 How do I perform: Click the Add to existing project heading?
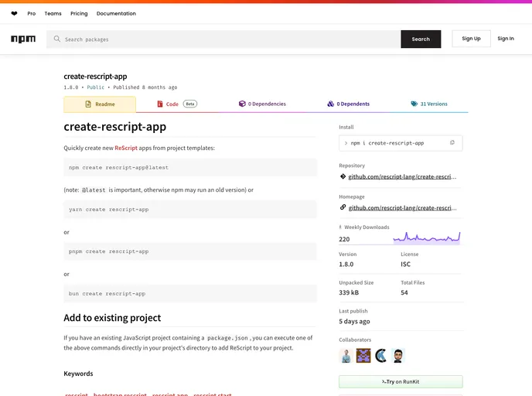[x=112, y=318]
